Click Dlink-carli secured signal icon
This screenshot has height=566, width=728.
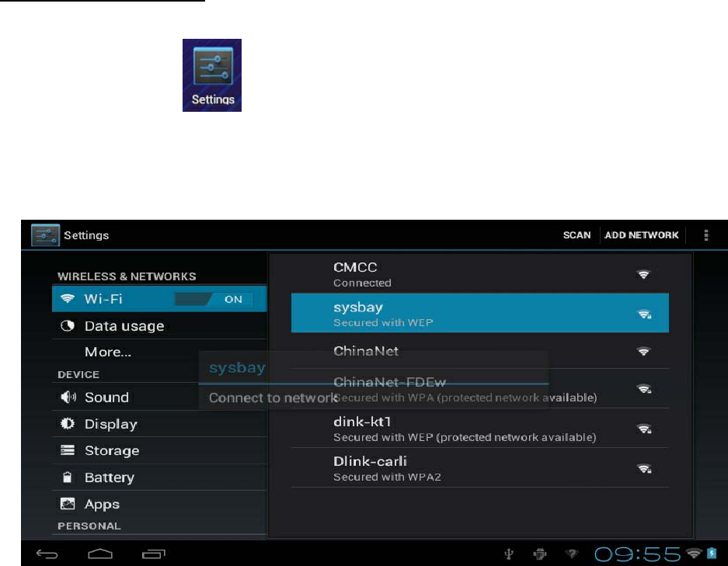[644, 469]
